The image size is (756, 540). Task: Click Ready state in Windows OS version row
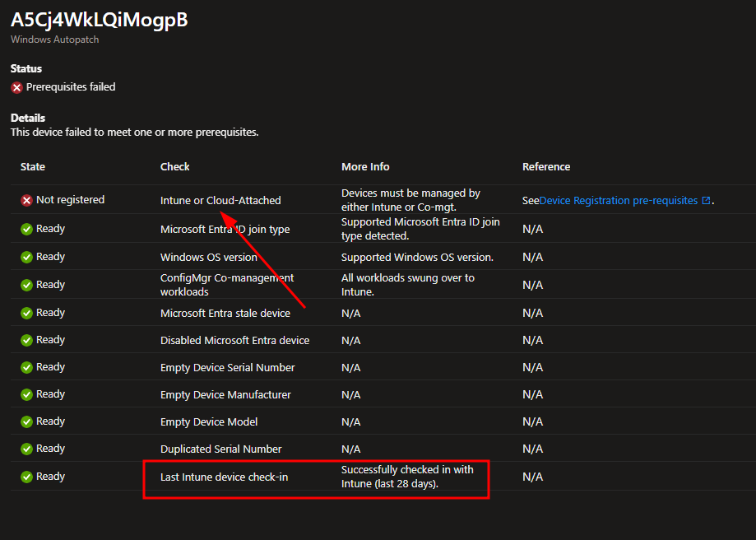(x=51, y=257)
